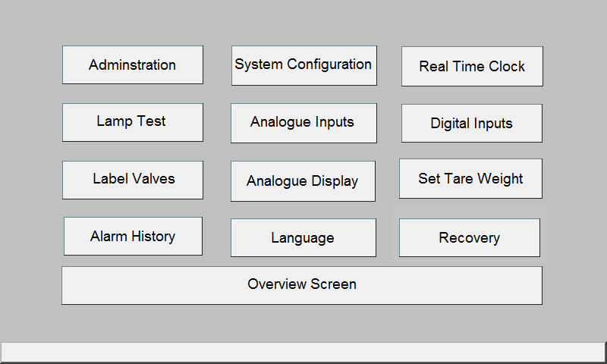Viewport: 607px width, 364px height.
Task: Show the Analogue Display page
Action: pyautogui.click(x=303, y=181)
